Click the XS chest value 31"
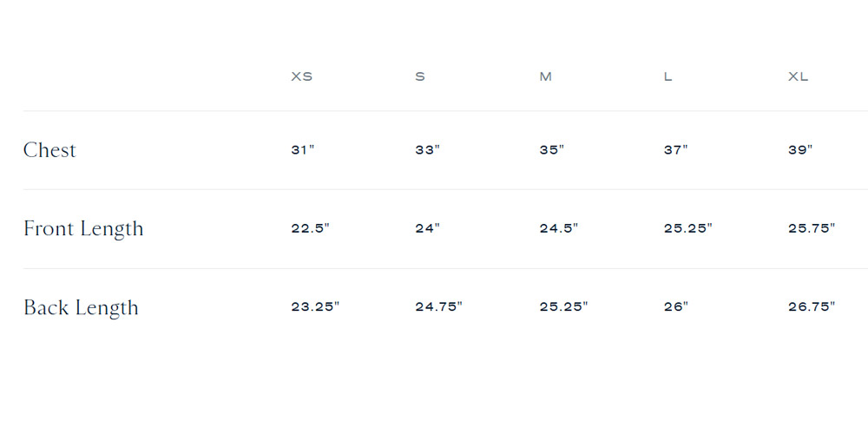868x434 pixels. [x=302, y=150]
